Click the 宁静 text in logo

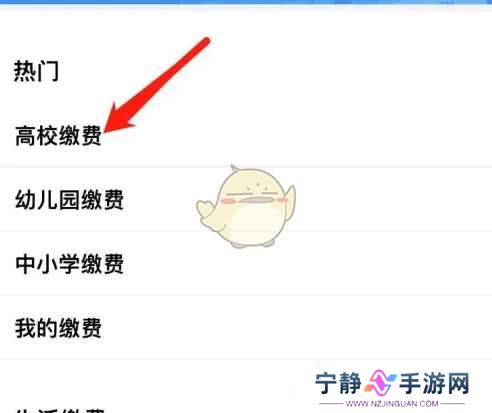coord(338,383)
